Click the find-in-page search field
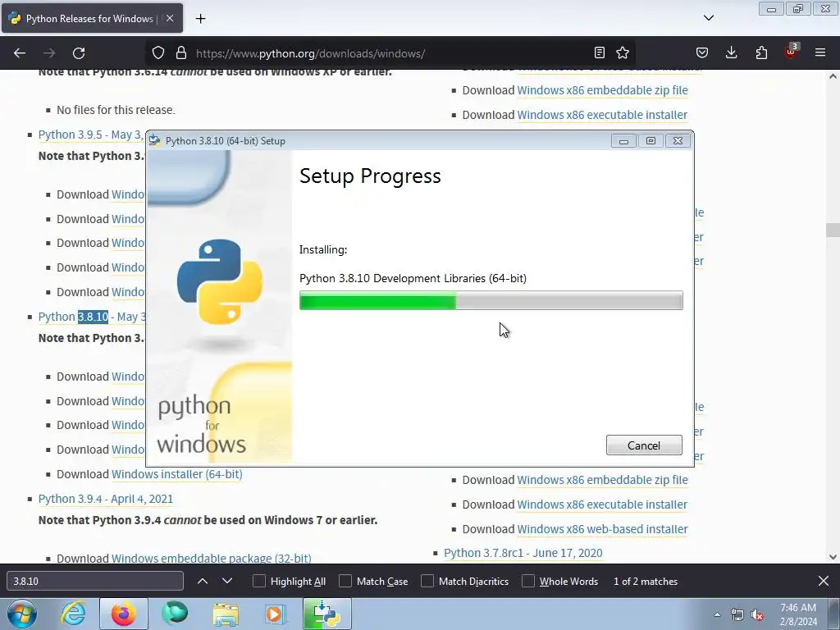840x630 pixels. click(95, 582)
